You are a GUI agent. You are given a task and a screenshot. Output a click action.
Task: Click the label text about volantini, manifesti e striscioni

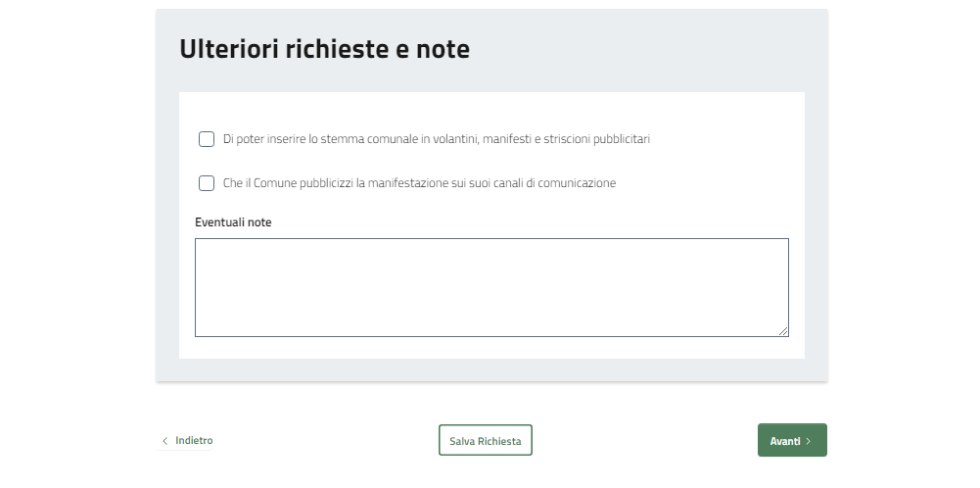pyautogui.click(x=437, y=139)
